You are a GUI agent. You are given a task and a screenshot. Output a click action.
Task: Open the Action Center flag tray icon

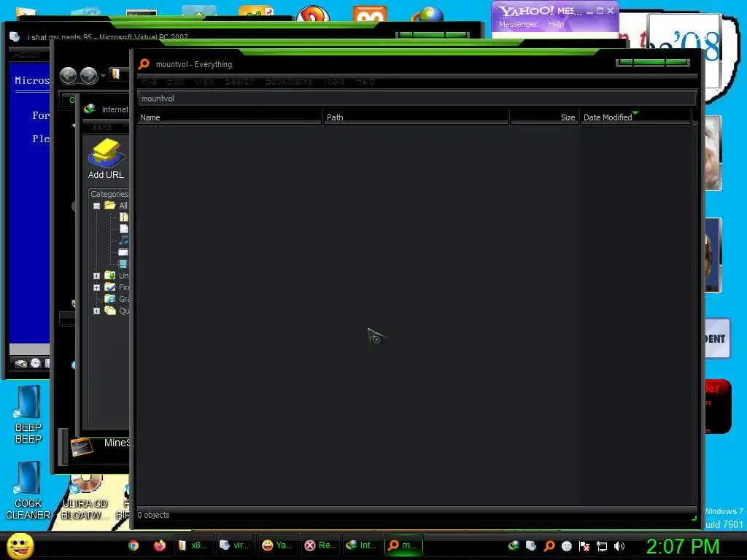point(584,546)
